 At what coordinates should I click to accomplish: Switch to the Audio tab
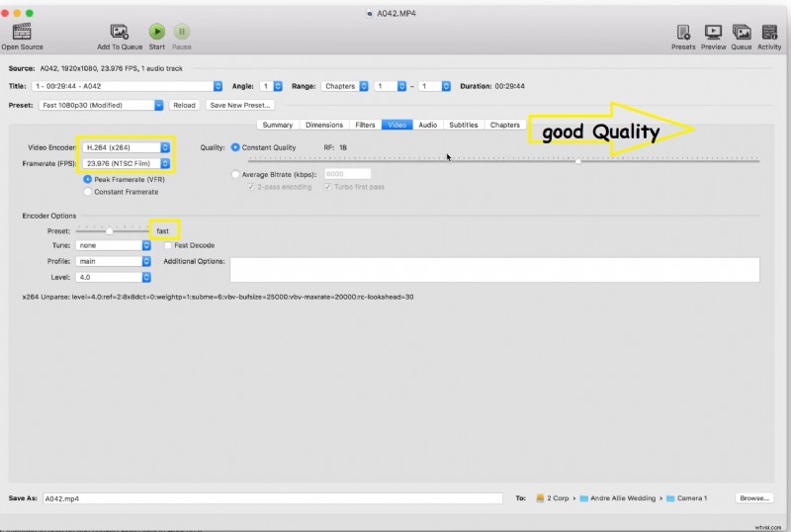pos(427,125)
